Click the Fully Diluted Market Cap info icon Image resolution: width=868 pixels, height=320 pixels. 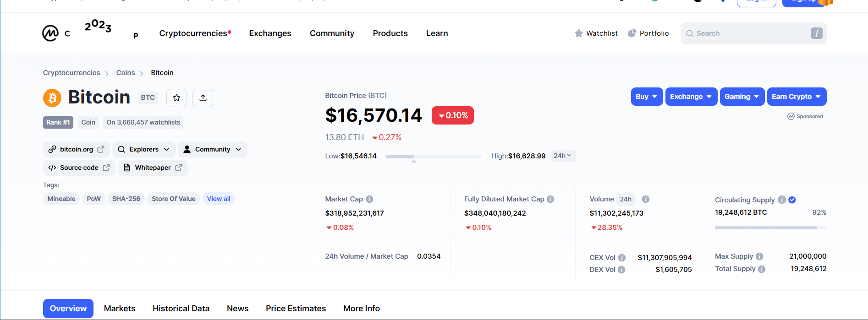[550, 199]
